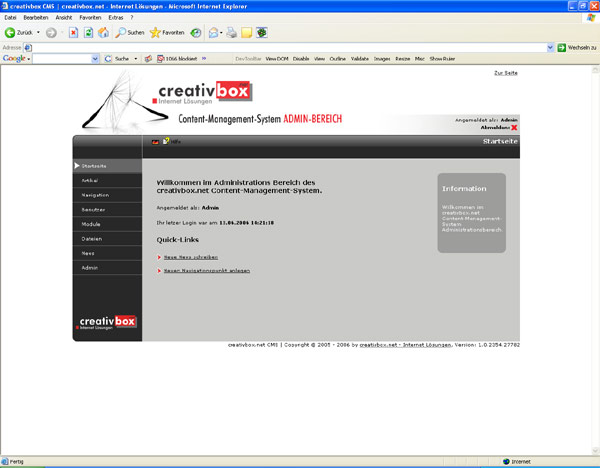Follow the Zur Seite link
Viewport: 600px width, 468px height.
click(x=505, y=73)
